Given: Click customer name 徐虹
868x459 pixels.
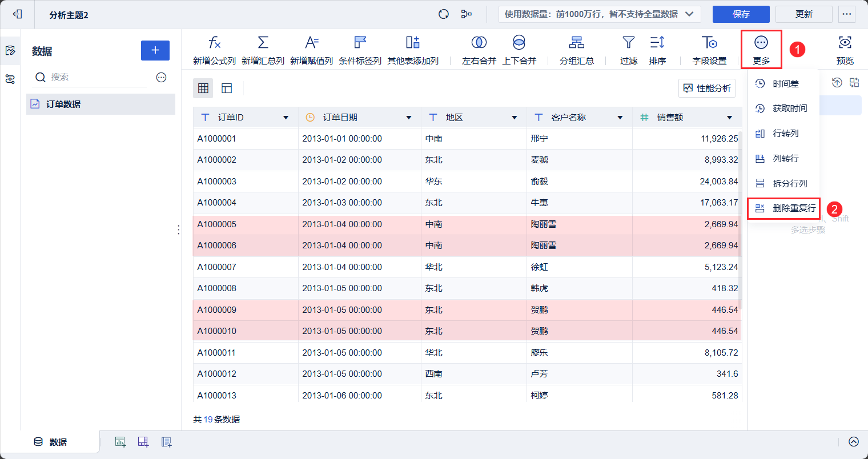Looking at the screenshot, I should [x=539, y=267].
